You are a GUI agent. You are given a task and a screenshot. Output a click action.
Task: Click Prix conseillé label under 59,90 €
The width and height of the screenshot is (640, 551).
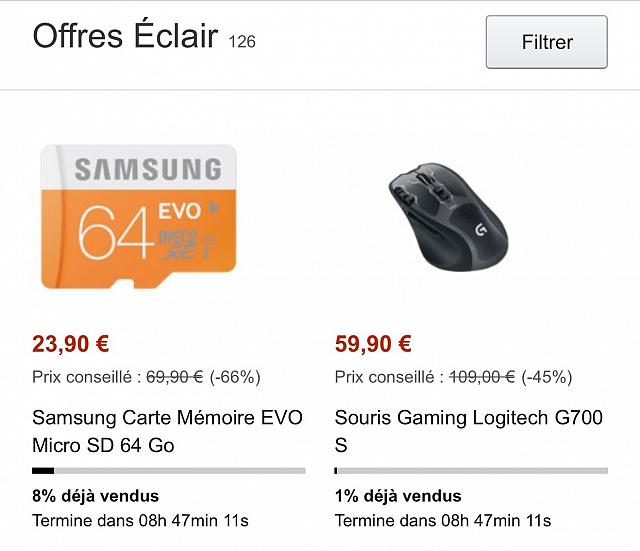388,377
